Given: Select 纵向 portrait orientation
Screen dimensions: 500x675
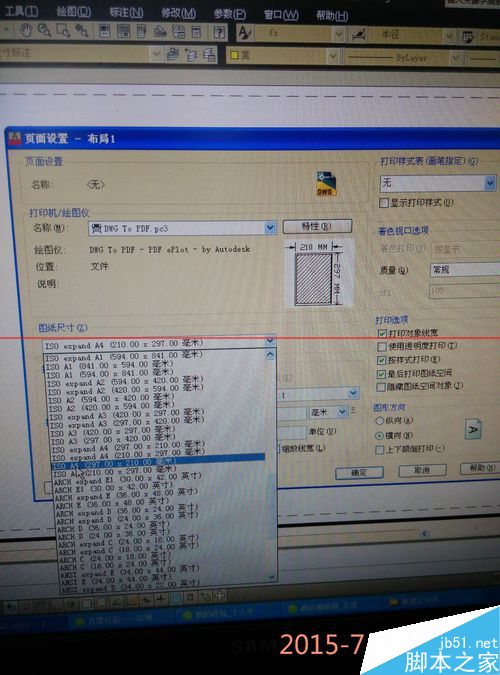Looking at the screenshot, I should 379,421.
